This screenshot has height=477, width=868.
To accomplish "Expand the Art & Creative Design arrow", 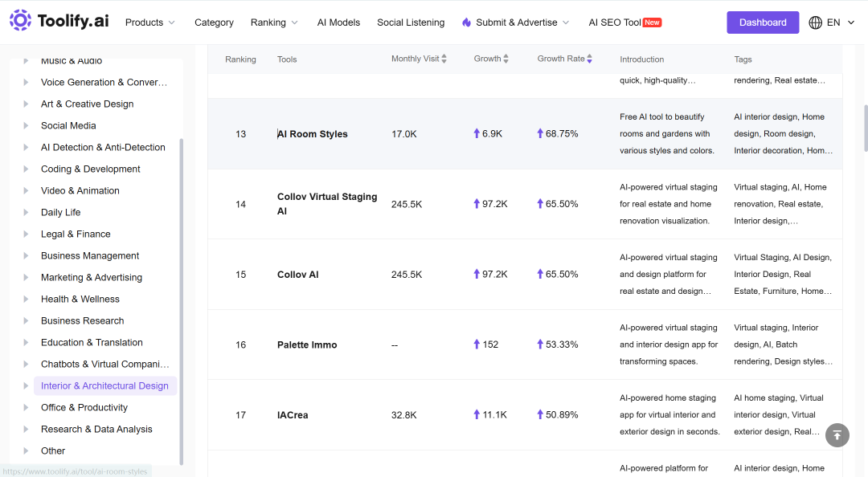I will coord(26,104).
